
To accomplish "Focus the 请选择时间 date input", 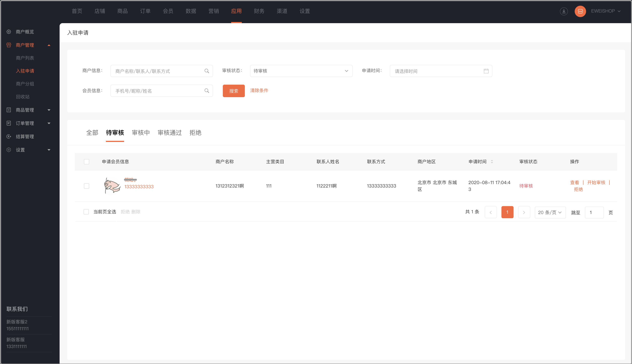I will point(441,71).
